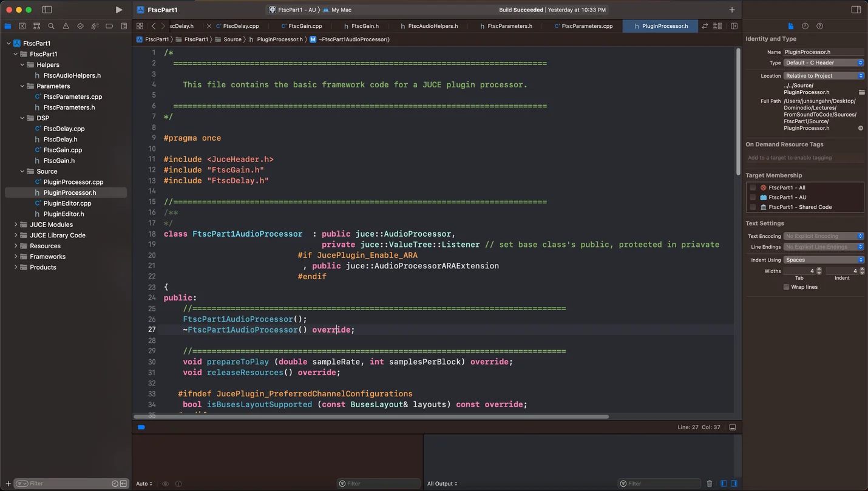Open the Issue navigator warning icon
868x491 pixels.
tap(66, 26)
